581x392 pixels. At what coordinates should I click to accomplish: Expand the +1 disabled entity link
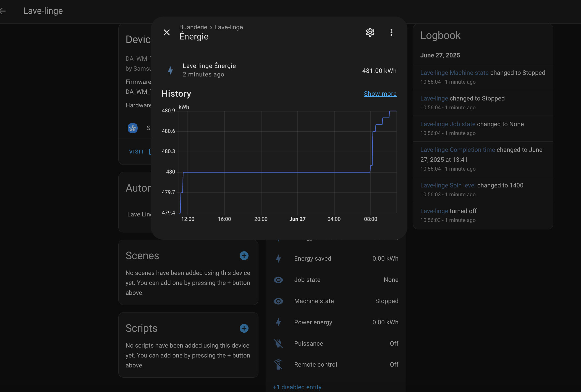coord(297,387)
